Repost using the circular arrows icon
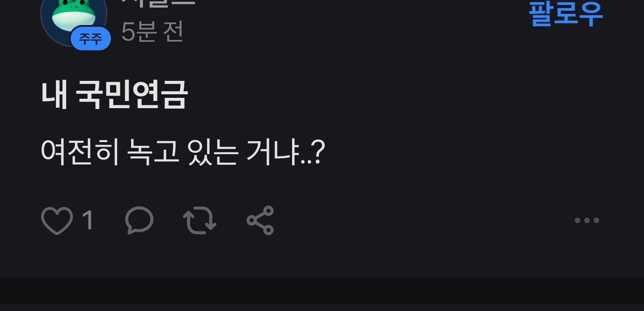Screen dimensions: 644x311 (x=200, y=221)
